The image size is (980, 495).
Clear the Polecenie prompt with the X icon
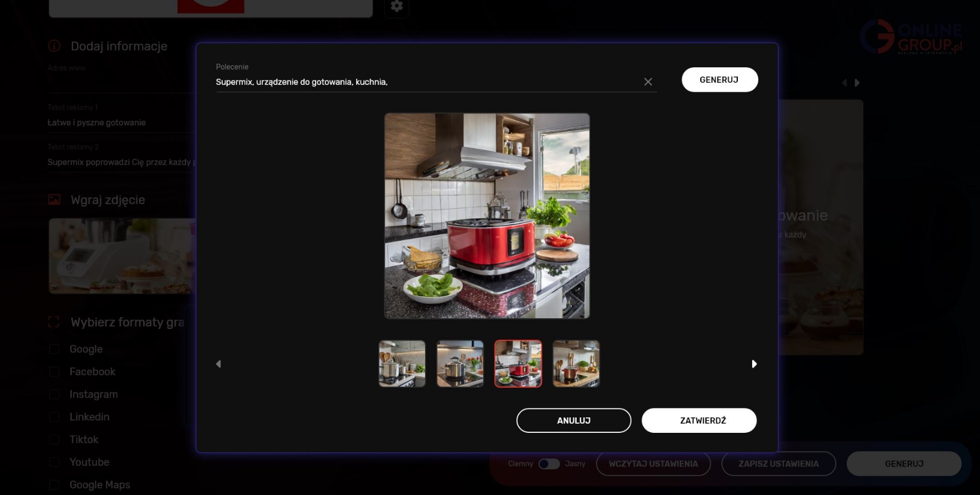[x=648, y=82]
